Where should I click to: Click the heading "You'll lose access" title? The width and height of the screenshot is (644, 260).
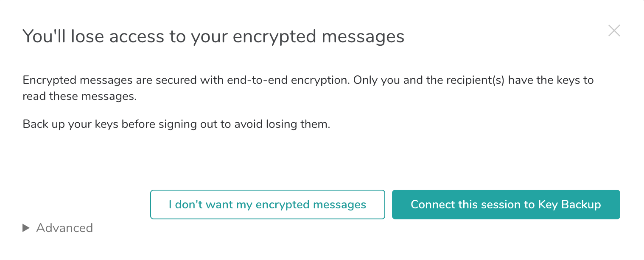click(213, 36)
